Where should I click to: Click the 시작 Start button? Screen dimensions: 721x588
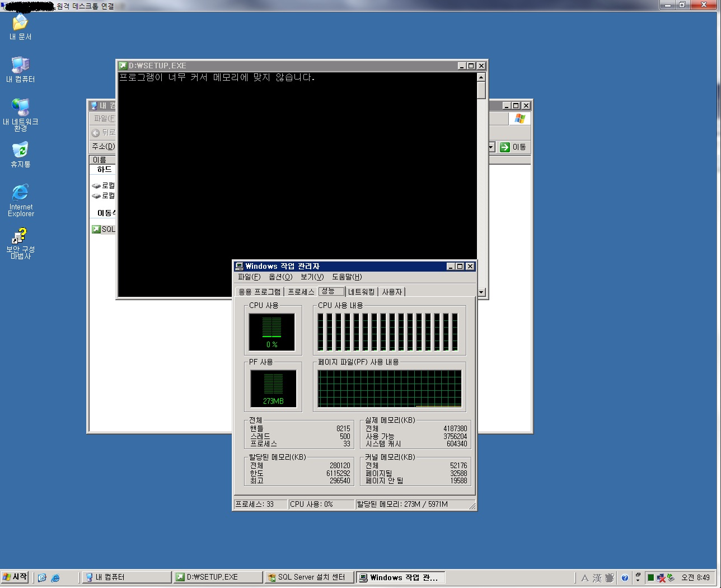pos(15,577)
